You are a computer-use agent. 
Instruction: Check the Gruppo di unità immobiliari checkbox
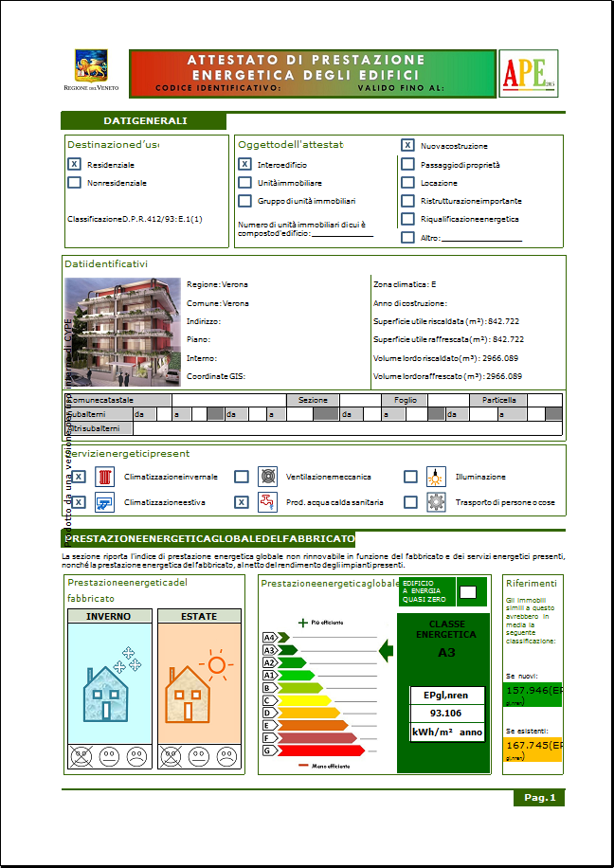click(x=244, y=200)
